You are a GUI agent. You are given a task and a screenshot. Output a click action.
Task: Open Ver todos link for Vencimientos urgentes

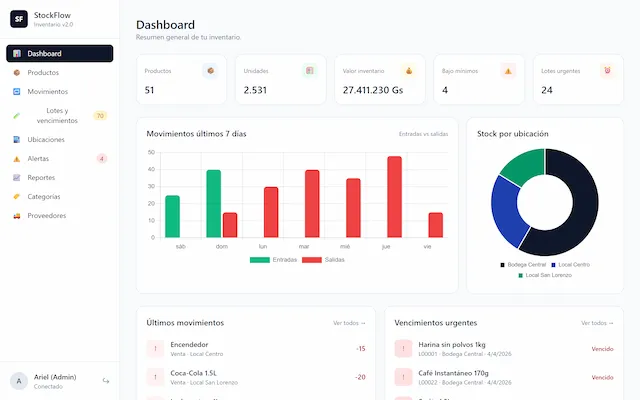click(x=597, y=323)
